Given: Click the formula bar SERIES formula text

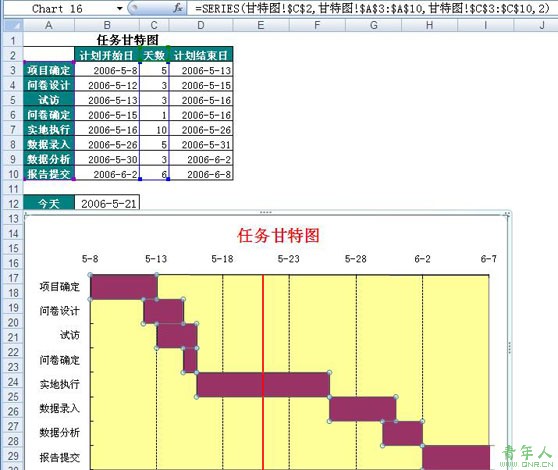Looking at the screenshot, I should coord(372,8).
